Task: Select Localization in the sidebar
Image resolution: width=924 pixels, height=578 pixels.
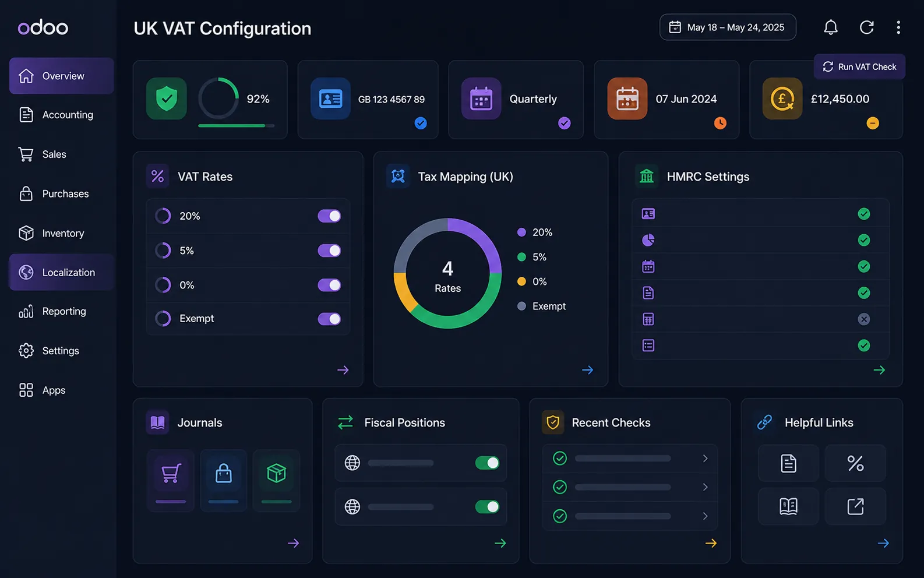Action: [62, 272]
